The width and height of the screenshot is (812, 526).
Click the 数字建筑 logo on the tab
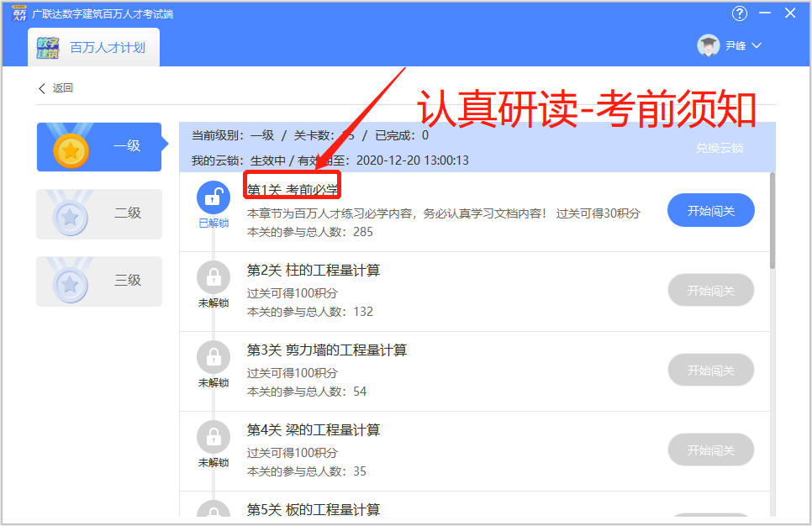click(x=48, y=48)
